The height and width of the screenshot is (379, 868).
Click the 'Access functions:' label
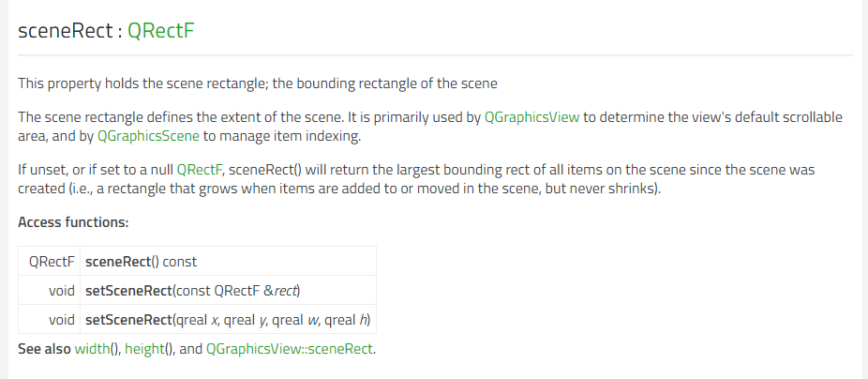73,222
